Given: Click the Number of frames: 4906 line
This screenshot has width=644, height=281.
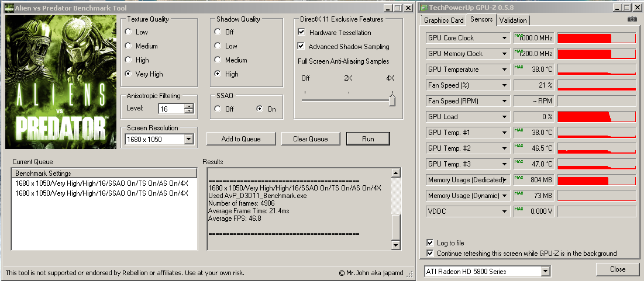Looking at the screenshot, I should (242, 203).
